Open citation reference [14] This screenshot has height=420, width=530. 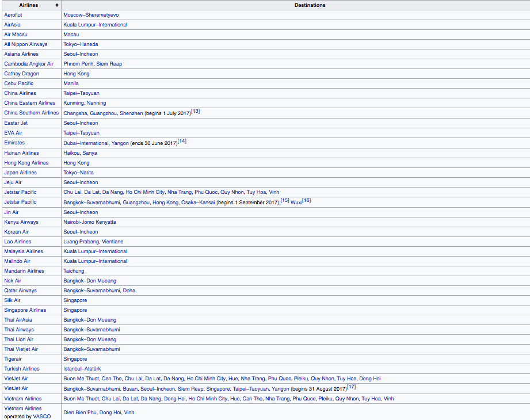pyautogui.click(x=182, y=141)
